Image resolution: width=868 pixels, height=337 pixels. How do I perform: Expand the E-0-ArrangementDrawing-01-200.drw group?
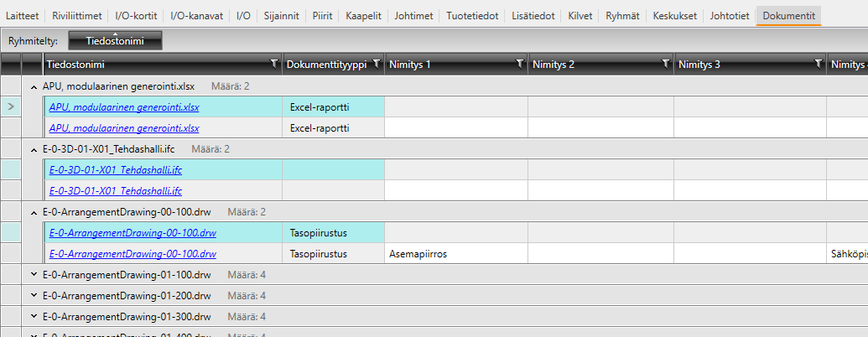[x=34, y=295]
